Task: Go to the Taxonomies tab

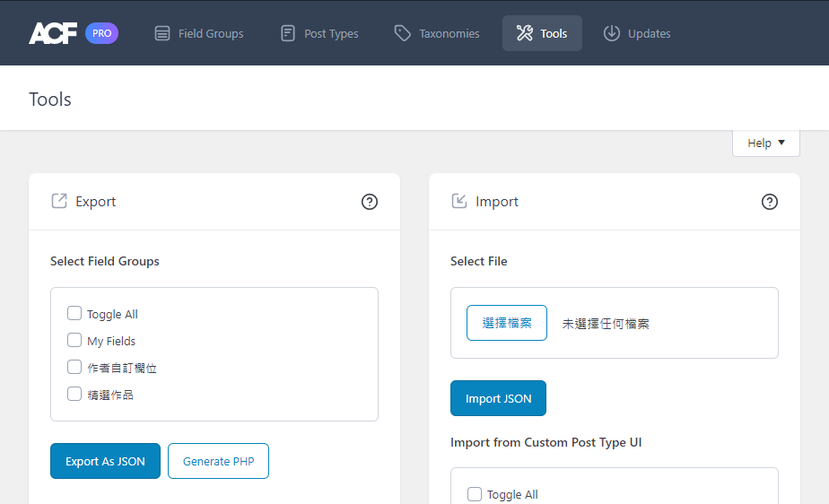Action: point(437,33)
